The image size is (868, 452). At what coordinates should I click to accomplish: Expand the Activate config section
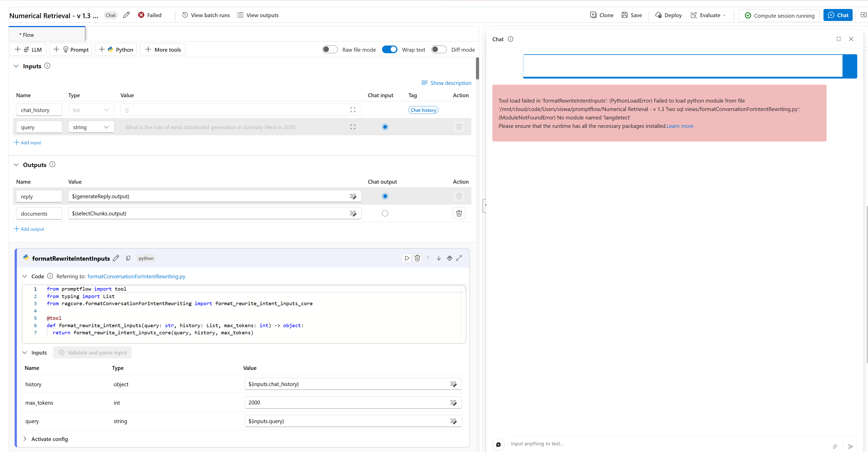point(25,439)
